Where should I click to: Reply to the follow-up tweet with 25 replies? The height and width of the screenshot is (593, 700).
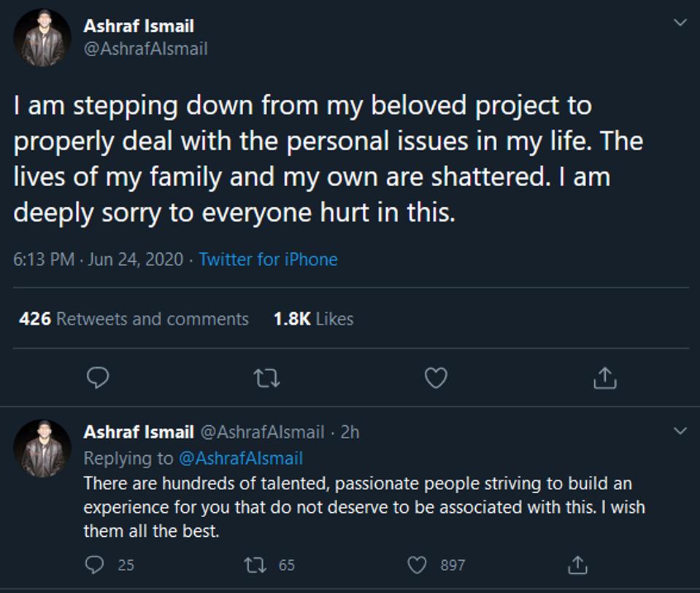tap(96, 565)
